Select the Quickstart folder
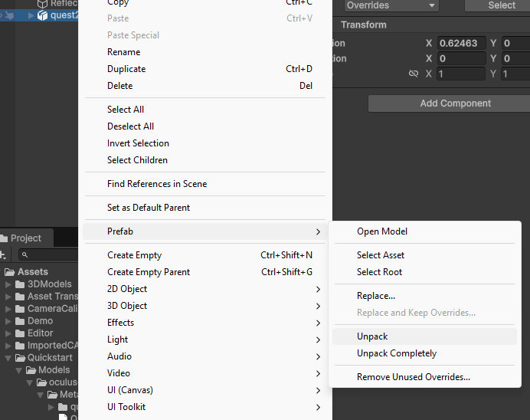This screenshot has height=420, width=530. [50, 358]
